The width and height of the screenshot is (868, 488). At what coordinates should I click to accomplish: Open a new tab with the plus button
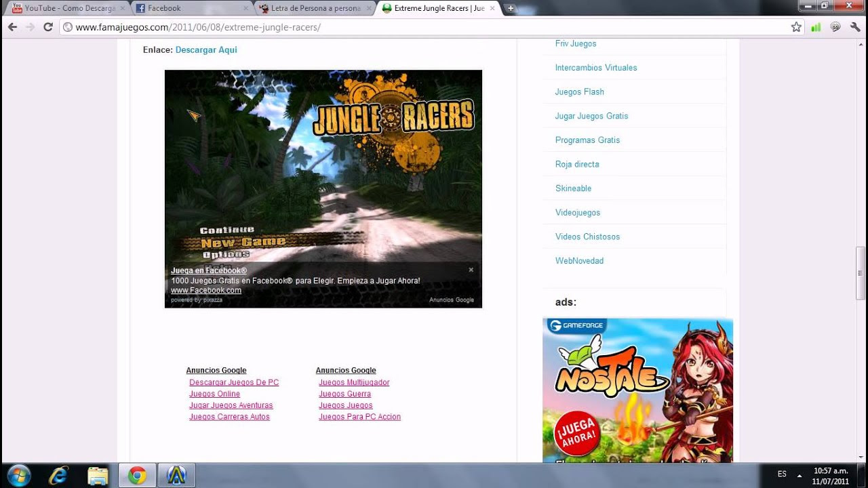(x=511, y=8)
